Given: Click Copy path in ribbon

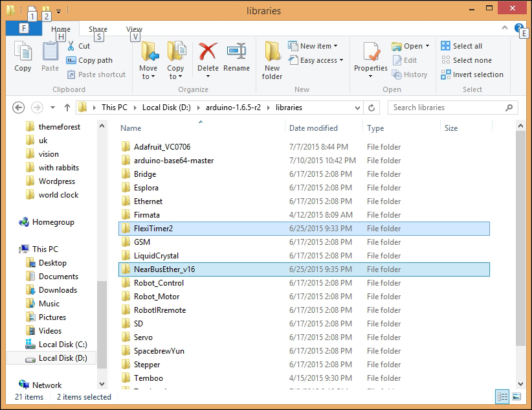Looking at the screenshot, I should pyautogui.click(x=89, y=60).
